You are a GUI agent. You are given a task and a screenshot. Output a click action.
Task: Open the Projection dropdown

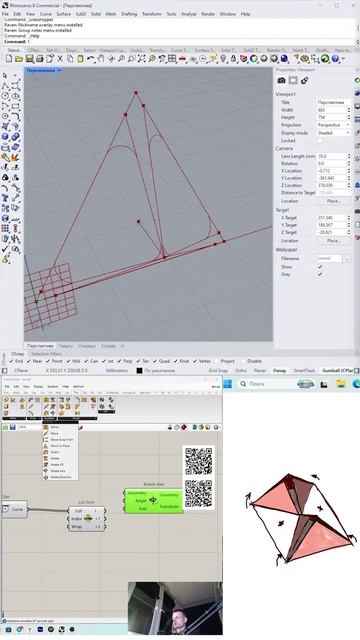[x=333, y=125]
